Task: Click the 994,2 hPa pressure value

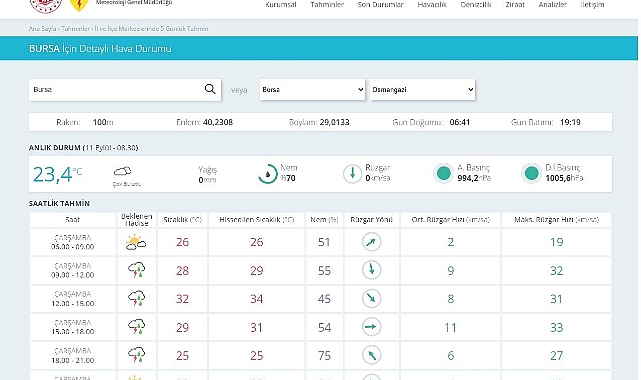Action: pyautogui.click(x=474, y=178)
